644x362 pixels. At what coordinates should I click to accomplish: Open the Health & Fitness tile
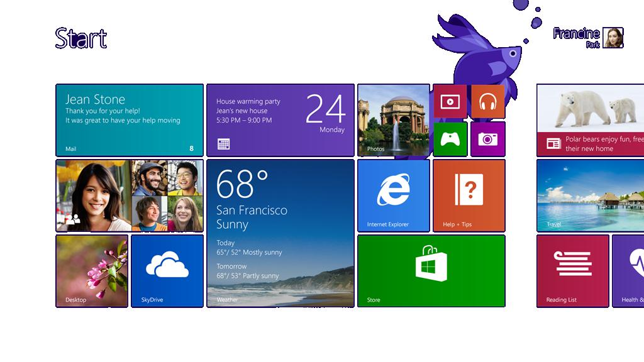point(628,271)
